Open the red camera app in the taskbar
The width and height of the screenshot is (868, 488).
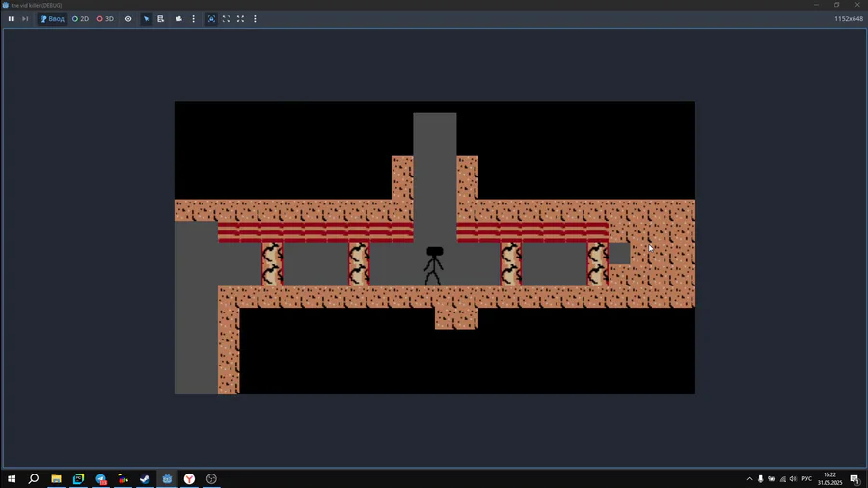[x=122, y=478]
